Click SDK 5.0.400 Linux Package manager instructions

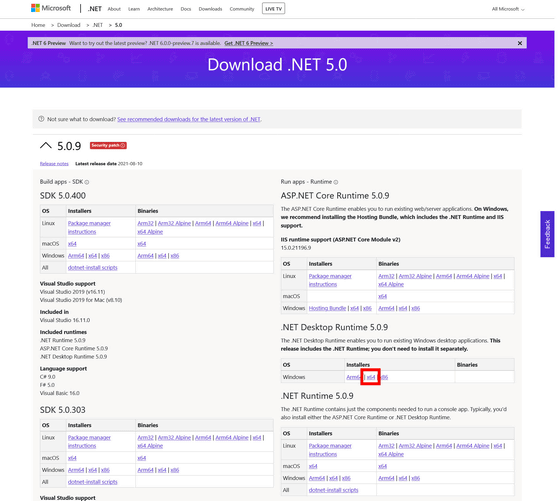(89, 227)
